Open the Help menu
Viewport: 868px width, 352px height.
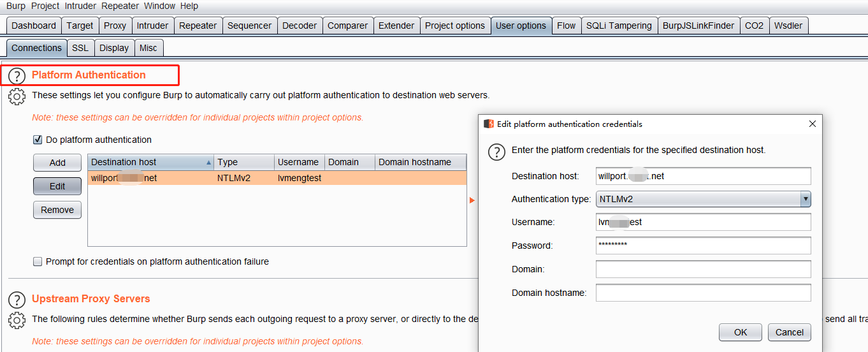coord(189,6)
